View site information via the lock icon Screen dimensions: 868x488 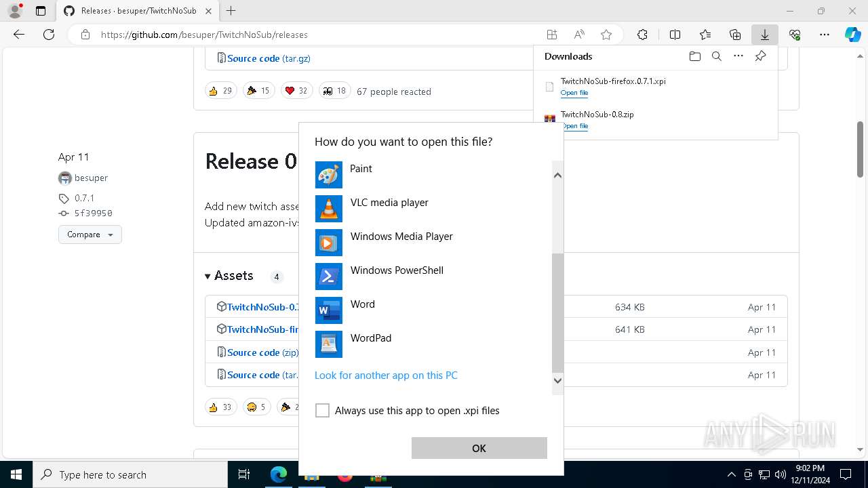pyautogui.click(x=85, y=35)
